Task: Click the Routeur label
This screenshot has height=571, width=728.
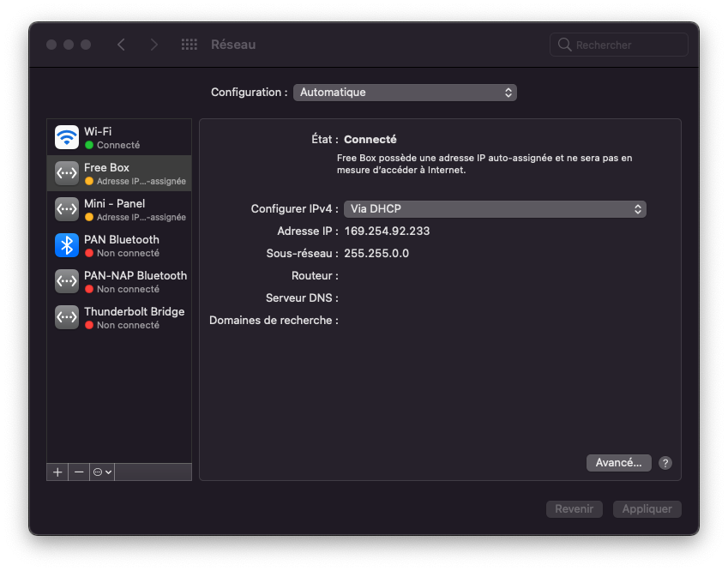Action: pyautogui.click(x=315, y=276)
